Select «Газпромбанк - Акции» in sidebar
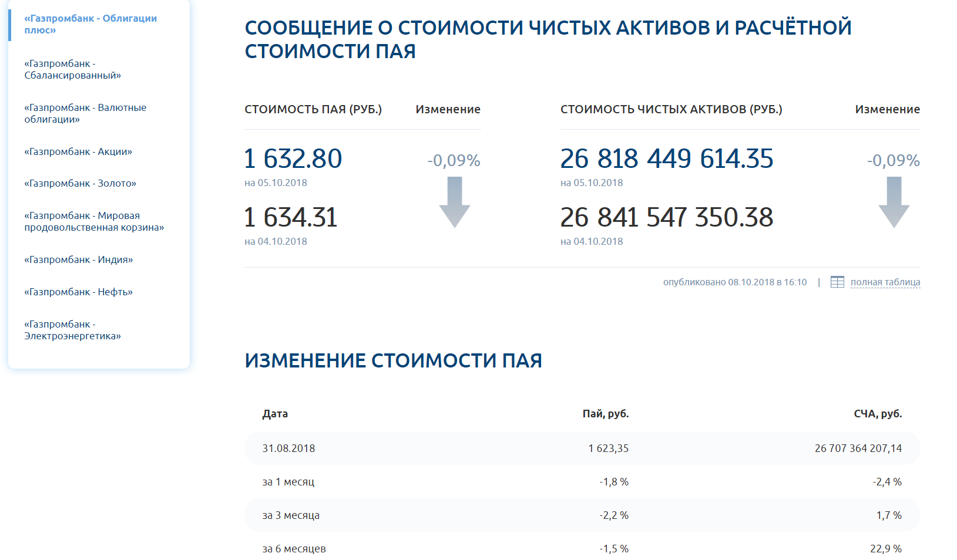 click(78, 151)
